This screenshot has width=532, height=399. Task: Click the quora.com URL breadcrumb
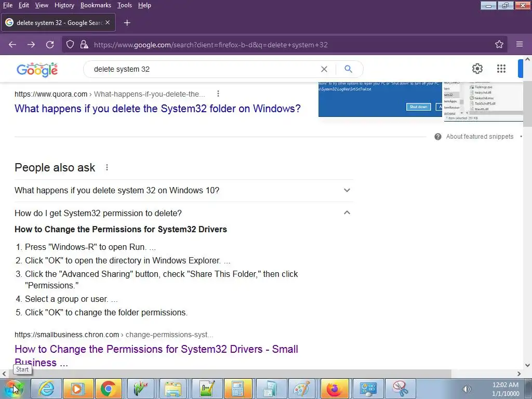click(x=110, y=94)
